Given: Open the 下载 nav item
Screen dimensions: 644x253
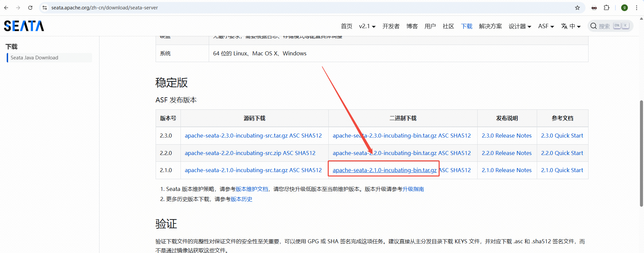Looking at the screenshot, I should pos(467,26).
